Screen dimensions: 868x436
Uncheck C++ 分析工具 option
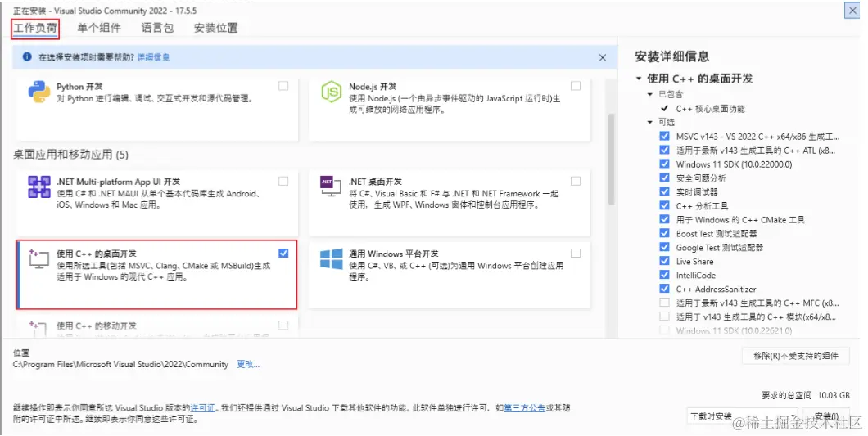[664, 205]
